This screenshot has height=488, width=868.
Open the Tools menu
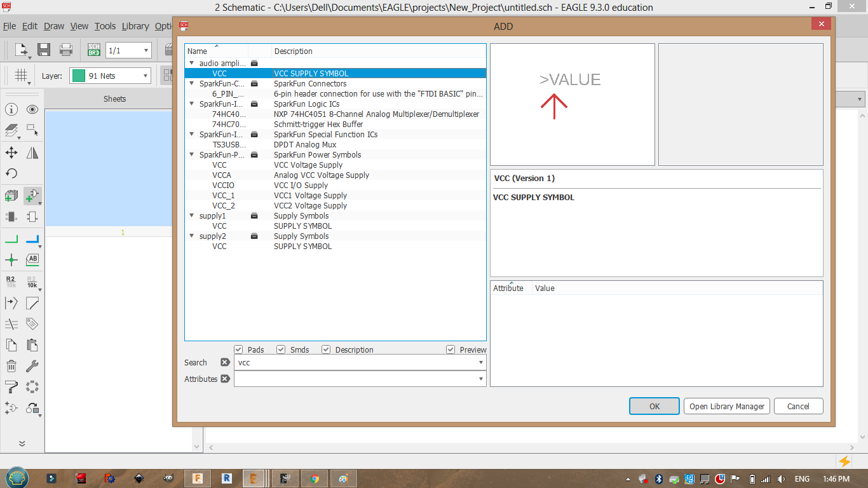click(105, 26)
